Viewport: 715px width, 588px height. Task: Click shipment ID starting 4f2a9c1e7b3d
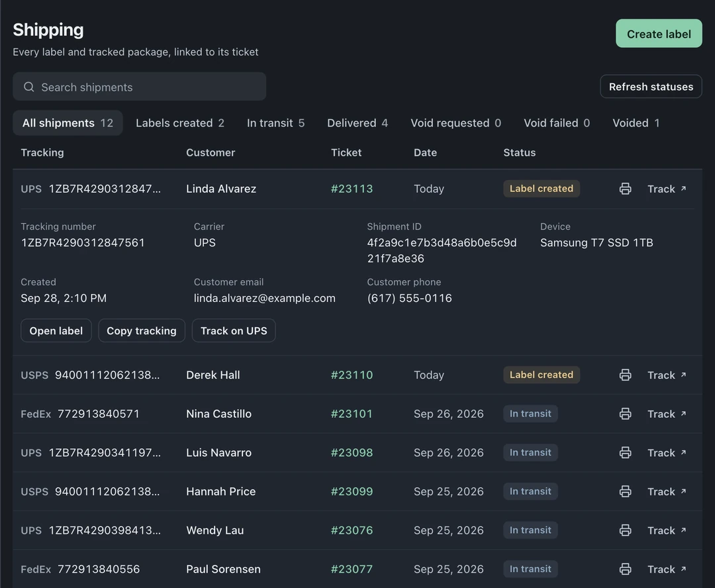tap(442, 250)
